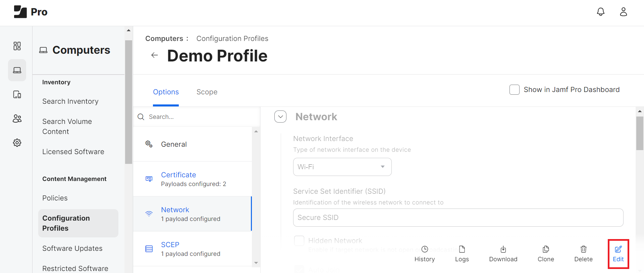The width and height of the screenshot is (644, 273).
Task: Click the Edit pencil icon
Action: click(618, 249)
